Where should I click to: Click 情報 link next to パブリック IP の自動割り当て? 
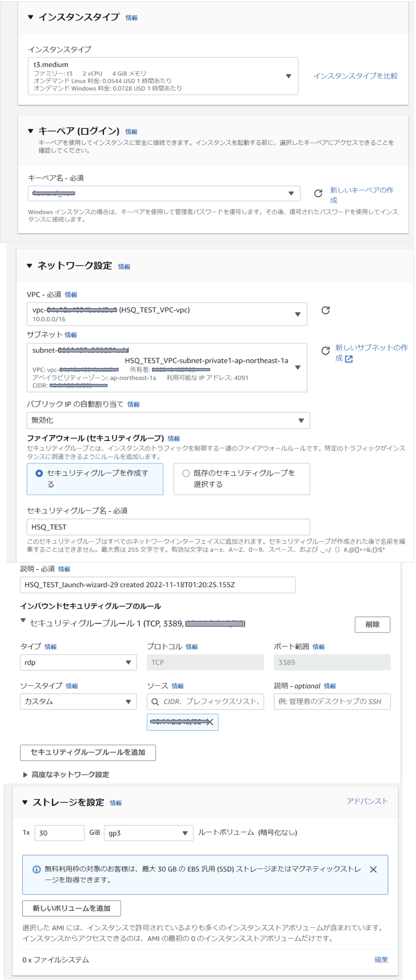tap(134, 405)
